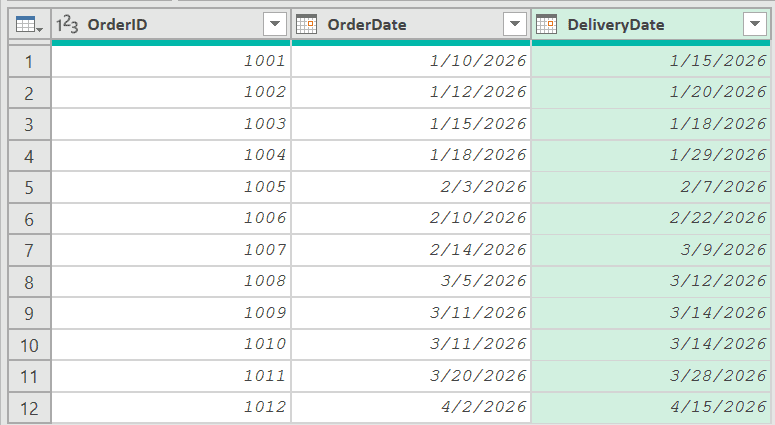Click DeliveryDate cell 2/7/2026
The width and height of the screenshot is (775, 425).
(651, 187)
